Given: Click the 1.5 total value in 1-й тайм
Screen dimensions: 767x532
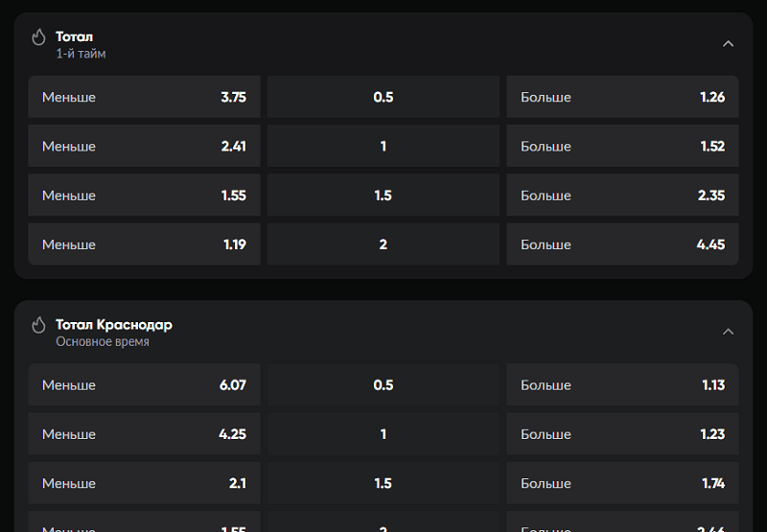Looking at the screenshot, I should [383, 196].
